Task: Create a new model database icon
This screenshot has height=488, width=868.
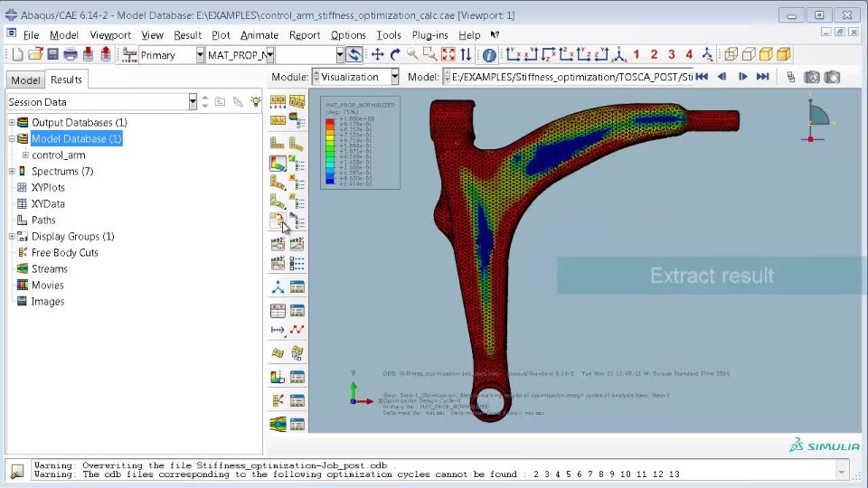Action: [17, 54]
